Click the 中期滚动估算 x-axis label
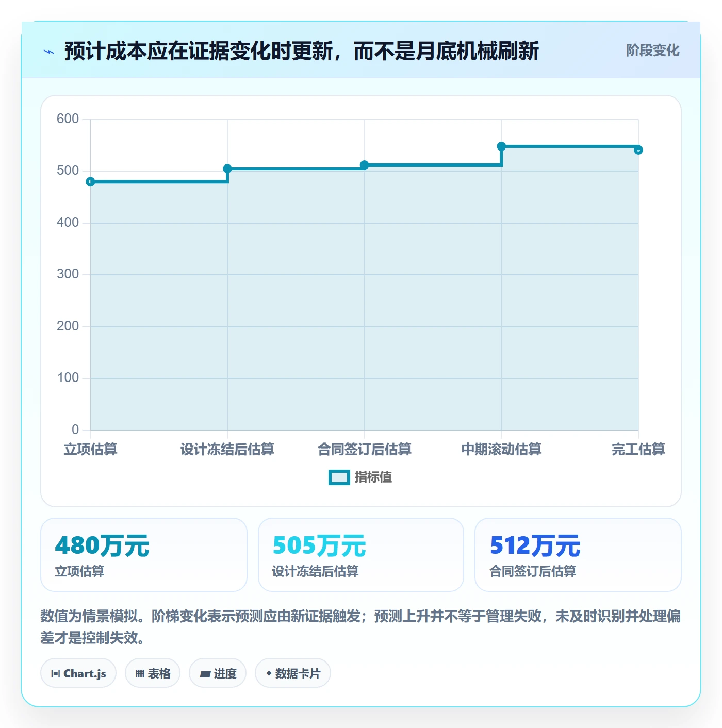This screenshot has height=728, width=722. click(x=501, y=449)
